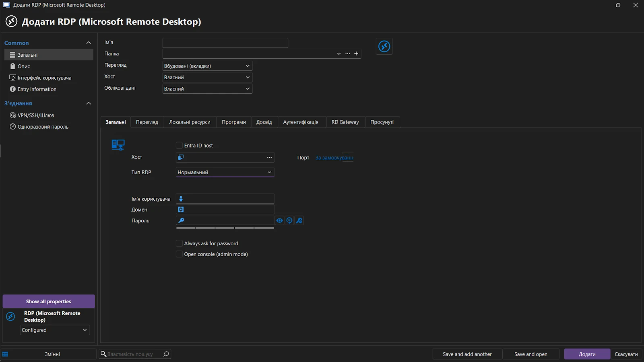Collapse the Common section
The image size is (644, 362).
click(x=88, y=43)
